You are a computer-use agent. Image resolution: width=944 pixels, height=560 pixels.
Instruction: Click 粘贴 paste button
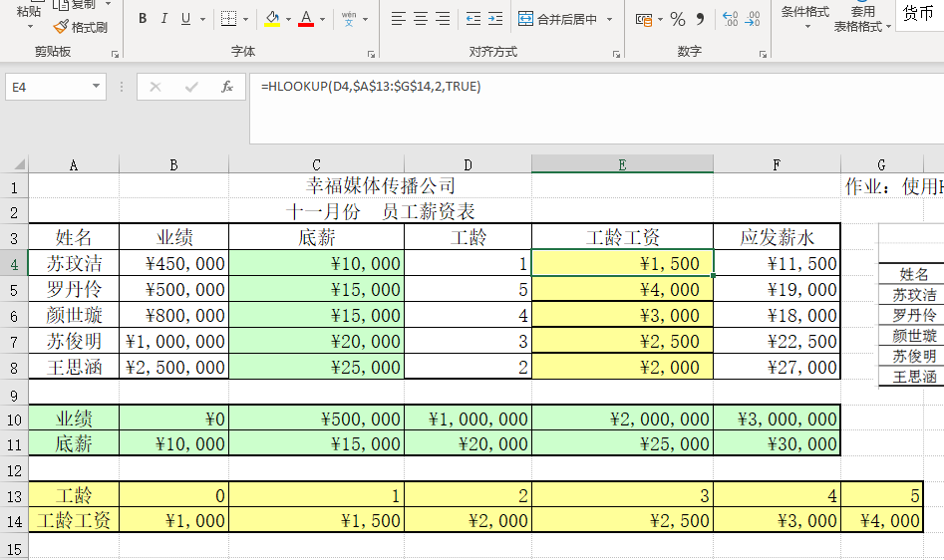(29, 15)
